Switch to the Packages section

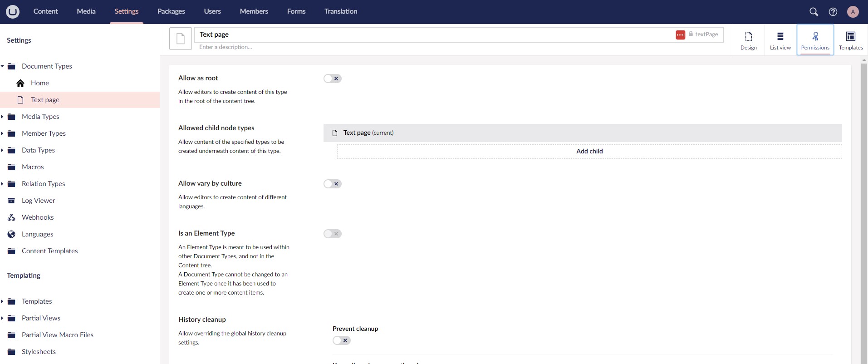coord(171,11)
